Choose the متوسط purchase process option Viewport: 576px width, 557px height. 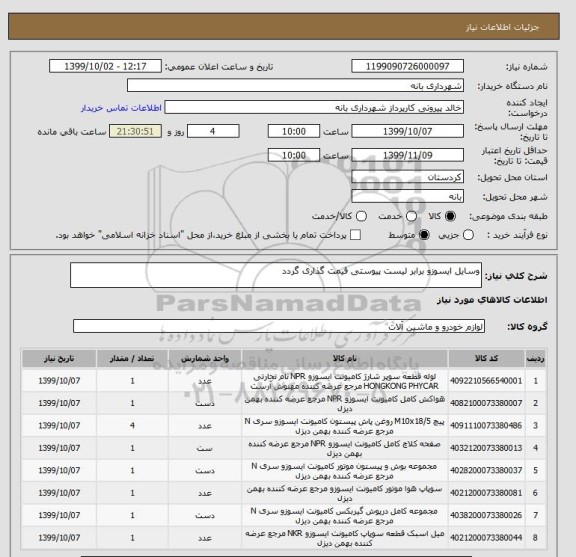pos(424,235)
